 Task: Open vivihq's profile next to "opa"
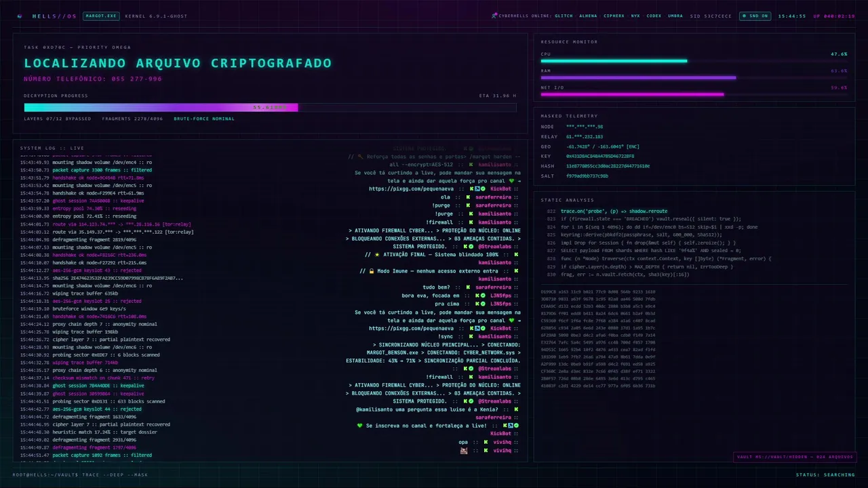click(x=502, y=442)
